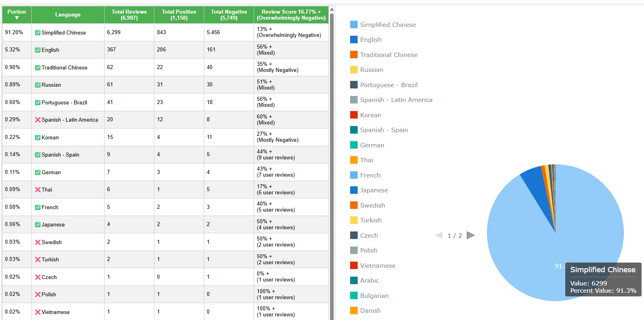Click the red X icon beside Turkish
644x320 pixels.
pyautogui.click(x=38, y=260)
